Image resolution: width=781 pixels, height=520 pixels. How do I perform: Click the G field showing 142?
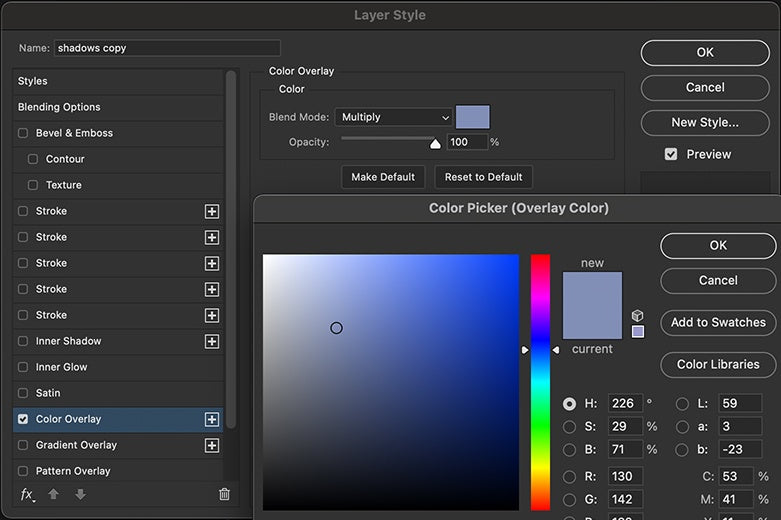pos(625,499)
